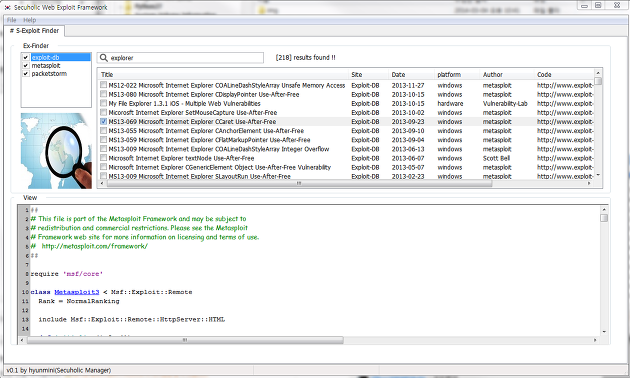Click the MS13-009 SLayoutRun Use-After-Free row title
630x378 pixels.
[x=199, y=176]
